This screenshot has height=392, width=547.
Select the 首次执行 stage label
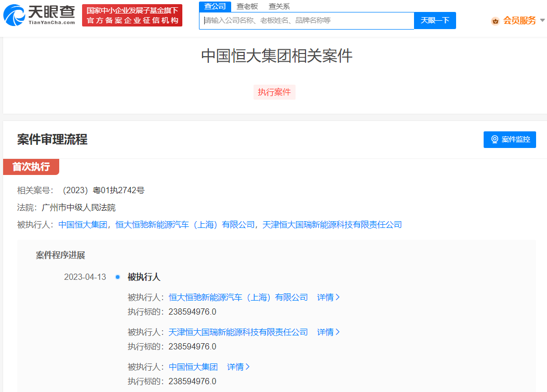point(31,167)
